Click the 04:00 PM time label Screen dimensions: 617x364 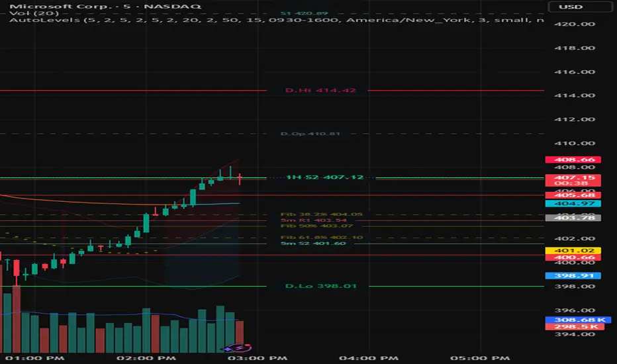coord(369,359)
